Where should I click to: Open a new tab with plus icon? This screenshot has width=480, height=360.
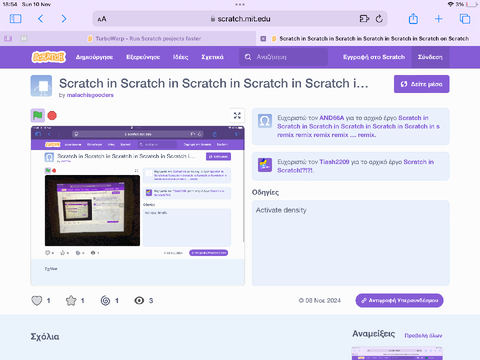tap(439, 19)
